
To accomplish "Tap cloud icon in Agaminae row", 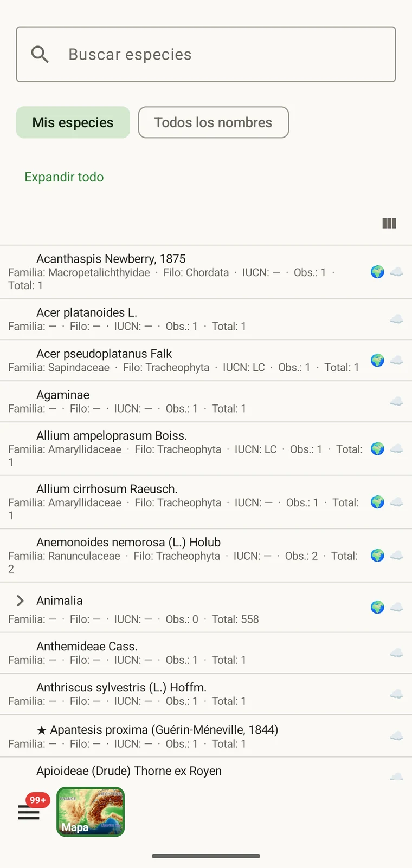I will click(x=397, y=401).
